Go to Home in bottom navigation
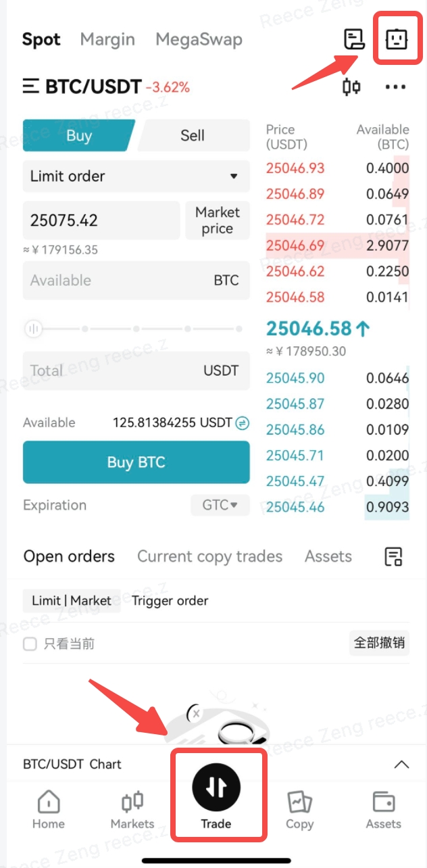This screenshot has height=868, width=427. tap(49, 810)
